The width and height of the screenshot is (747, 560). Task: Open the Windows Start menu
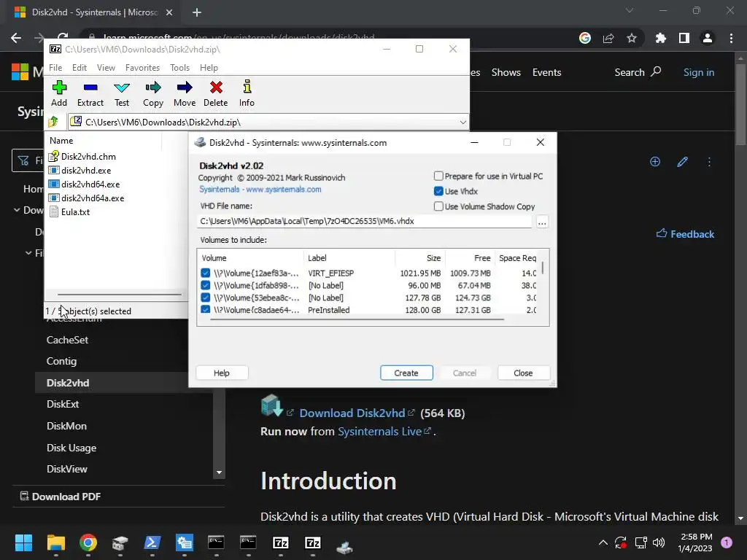coord(23,542)
